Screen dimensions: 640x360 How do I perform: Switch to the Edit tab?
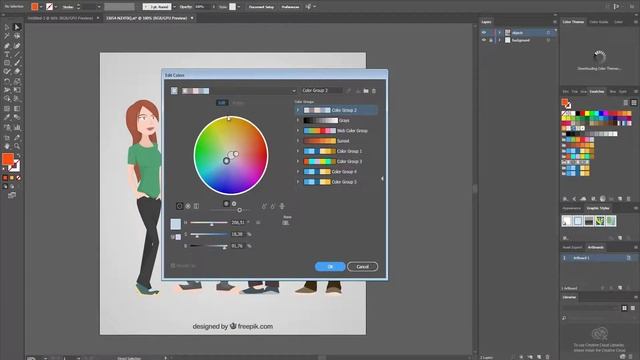coord(222,103)
